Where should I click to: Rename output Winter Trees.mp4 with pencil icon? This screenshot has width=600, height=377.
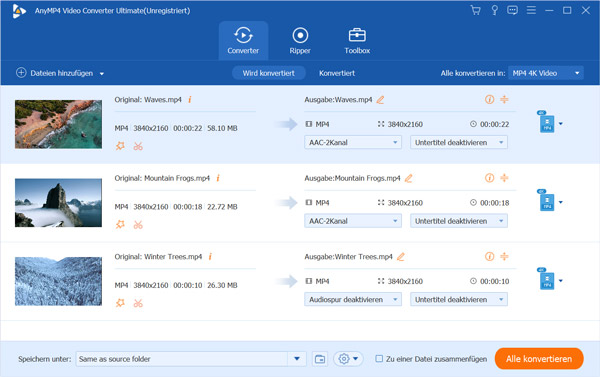pos(401,257)
